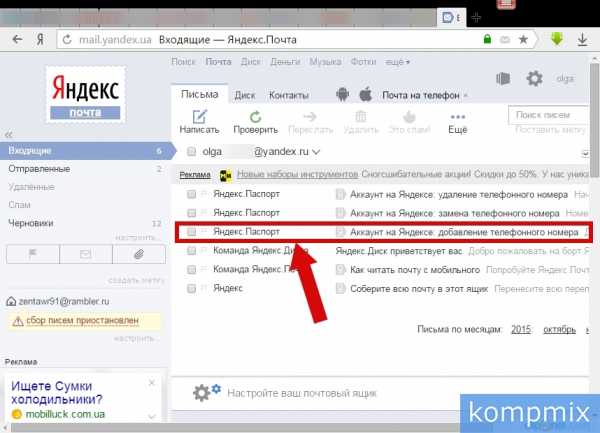Expand the olga @yandex.ru address dropdown
The height and width of the screenshot is (433, 600).
[x=316, y=152]
